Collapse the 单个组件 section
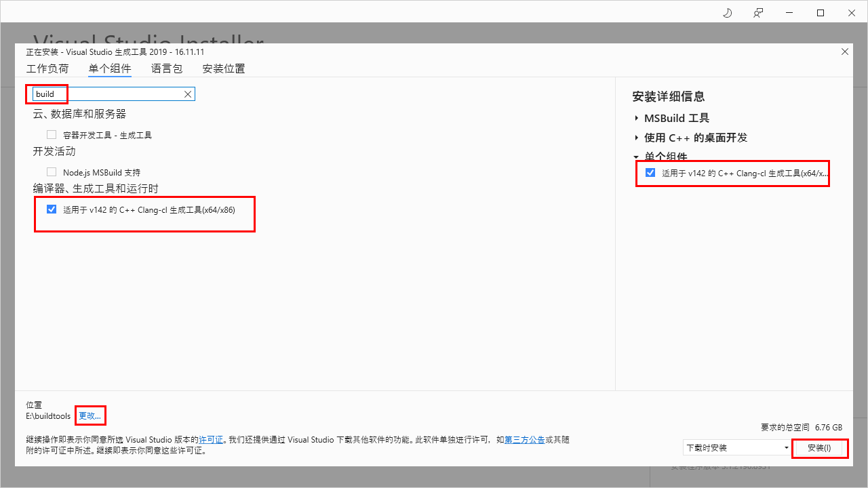 [x=637, y=157]
